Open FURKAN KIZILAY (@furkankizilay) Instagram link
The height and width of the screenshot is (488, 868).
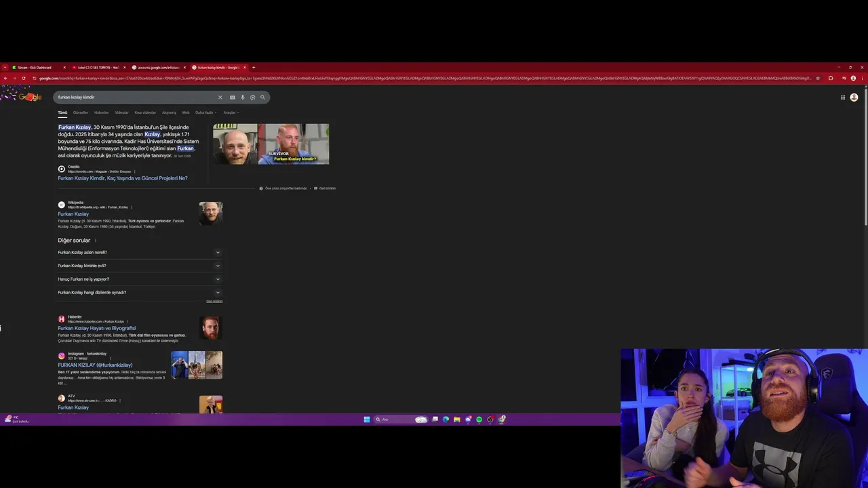(x=95, y=365)
